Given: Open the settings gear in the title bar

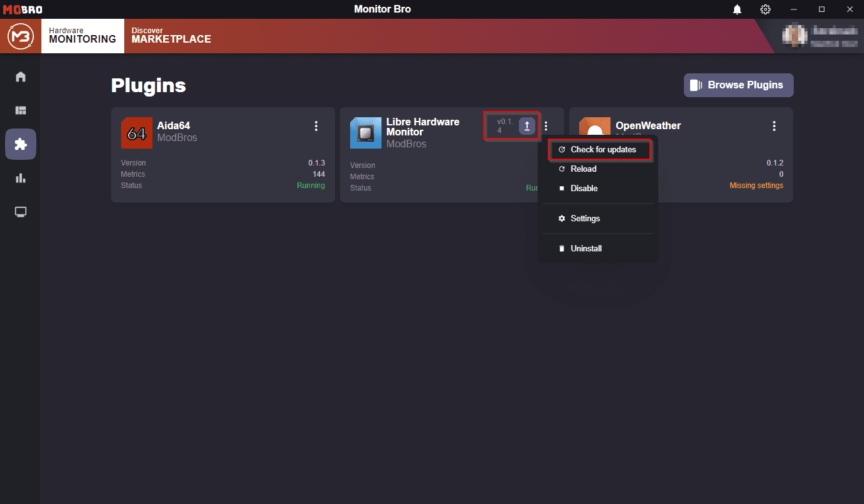Looking at the screenshot, I should point(765,9).
